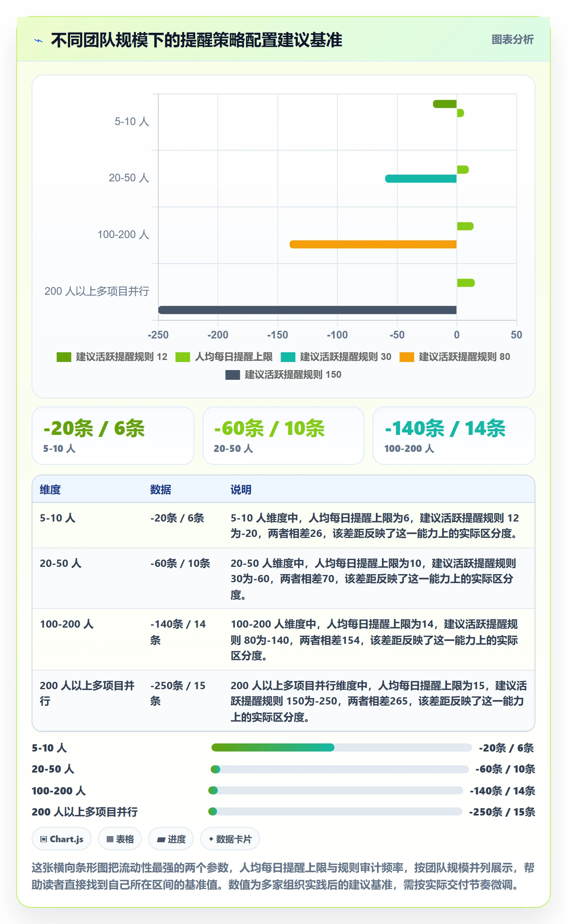Viewport: 567px width, 924px height.
Task: Click the dark slate bar for 200 人以上
Action: pyautogui.click(x=307, y=310)
